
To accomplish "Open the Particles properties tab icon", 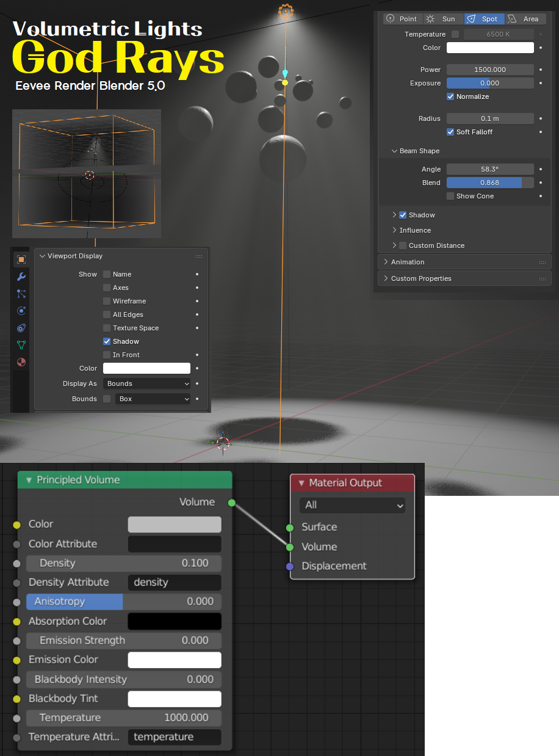I will tap(21, 294).
